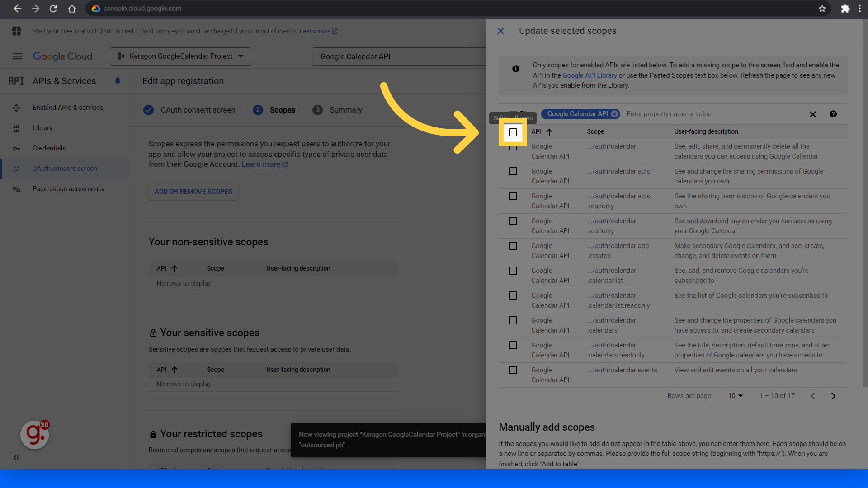Click the Scope column header in panel

(x=595, y=131)
